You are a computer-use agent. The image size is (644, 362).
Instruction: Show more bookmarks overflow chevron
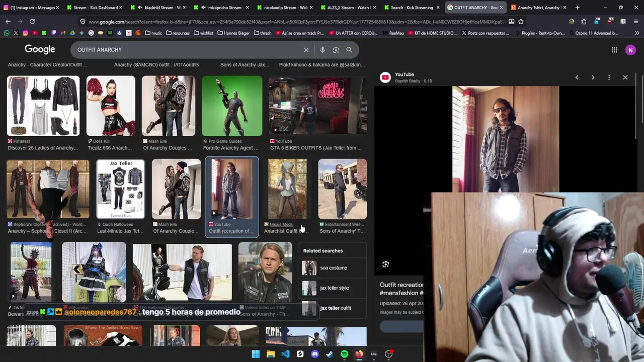[637, 33]
